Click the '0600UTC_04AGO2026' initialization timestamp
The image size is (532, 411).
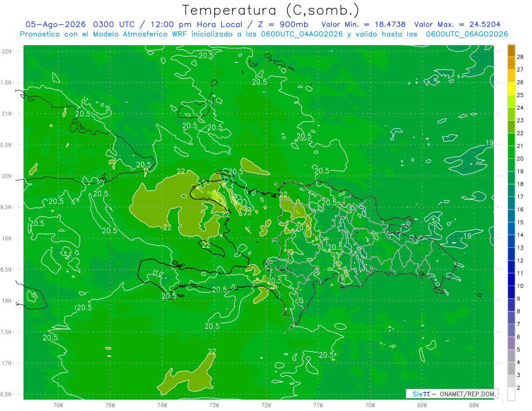(302, 34)
